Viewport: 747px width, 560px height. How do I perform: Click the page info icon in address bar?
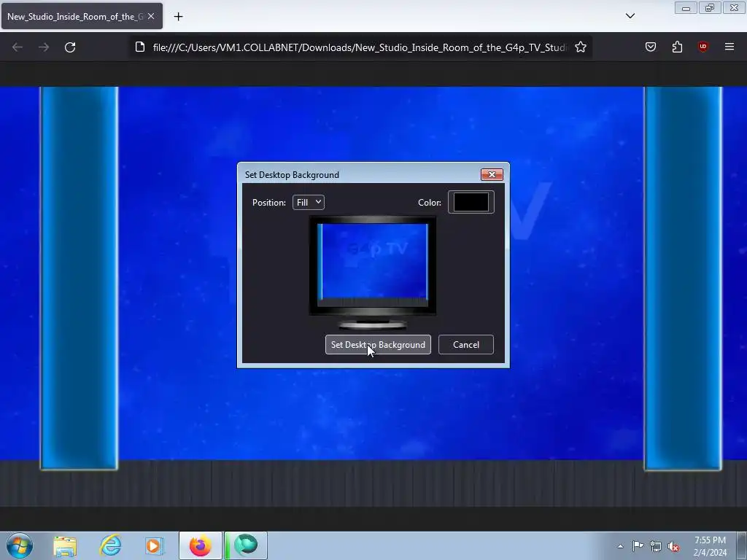click(x=139, y=47)
